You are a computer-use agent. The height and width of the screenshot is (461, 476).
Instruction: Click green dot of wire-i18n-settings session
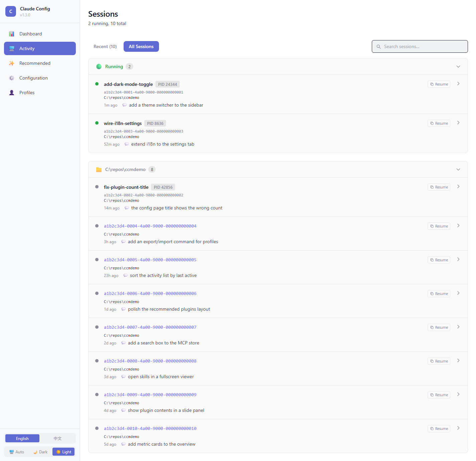click(97, 123)
